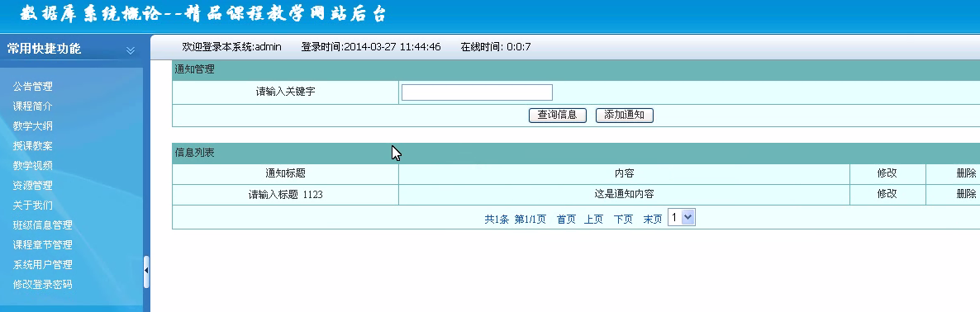Screen dimensions: 980x312
Task: Click 修改 link in the 请输入标题 1123 row
Action: 887,194
